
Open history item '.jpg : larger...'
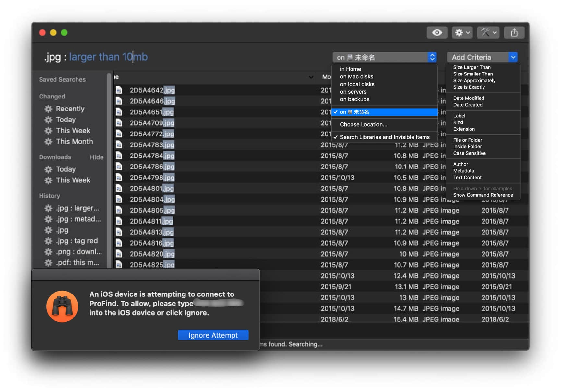point(78,208)
